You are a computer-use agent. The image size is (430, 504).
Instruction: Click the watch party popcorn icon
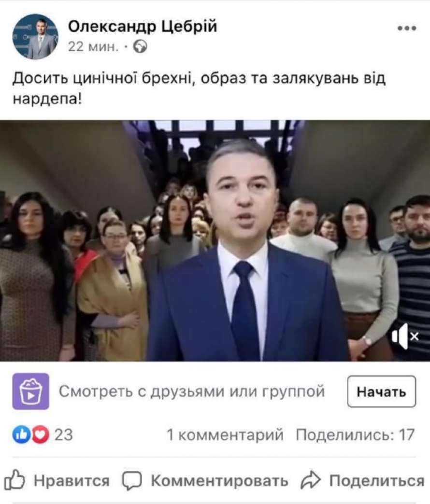coord(31,391)
